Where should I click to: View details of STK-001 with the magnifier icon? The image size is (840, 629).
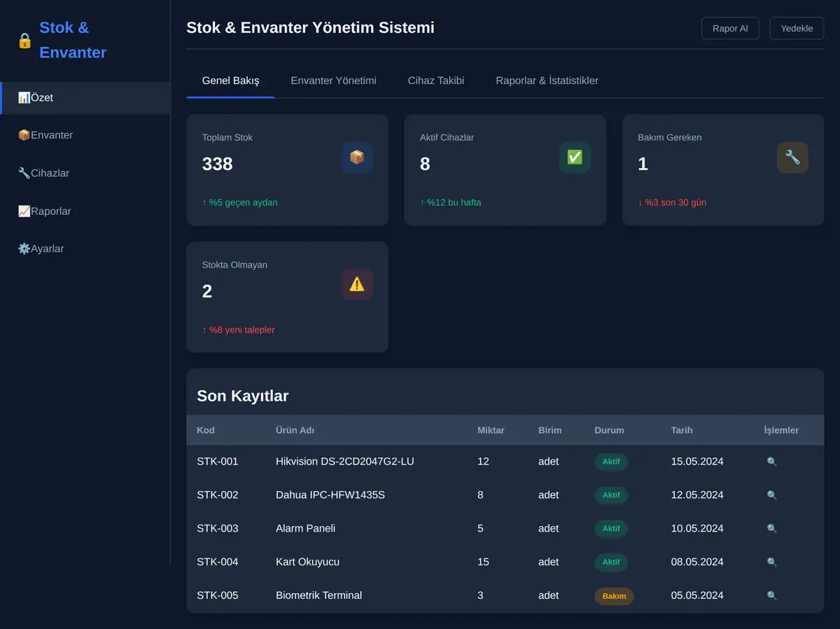pos(772,462)
